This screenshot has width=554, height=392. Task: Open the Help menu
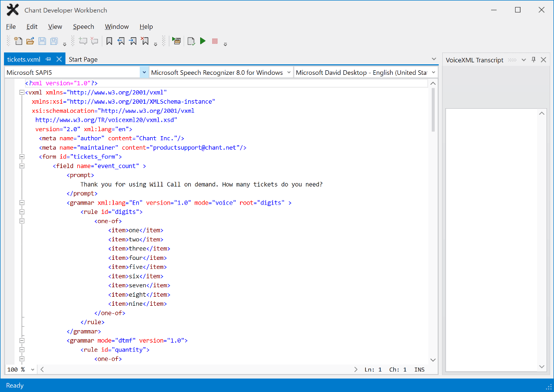click(x=146, y=26)
